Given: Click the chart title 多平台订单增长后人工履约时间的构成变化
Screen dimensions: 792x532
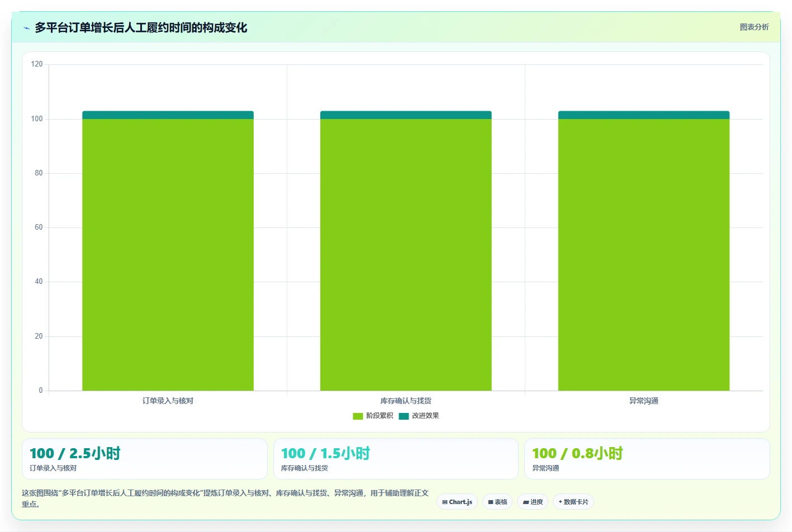Looking at the screenshot, I should pyautogui.click(x=141, y=27).
